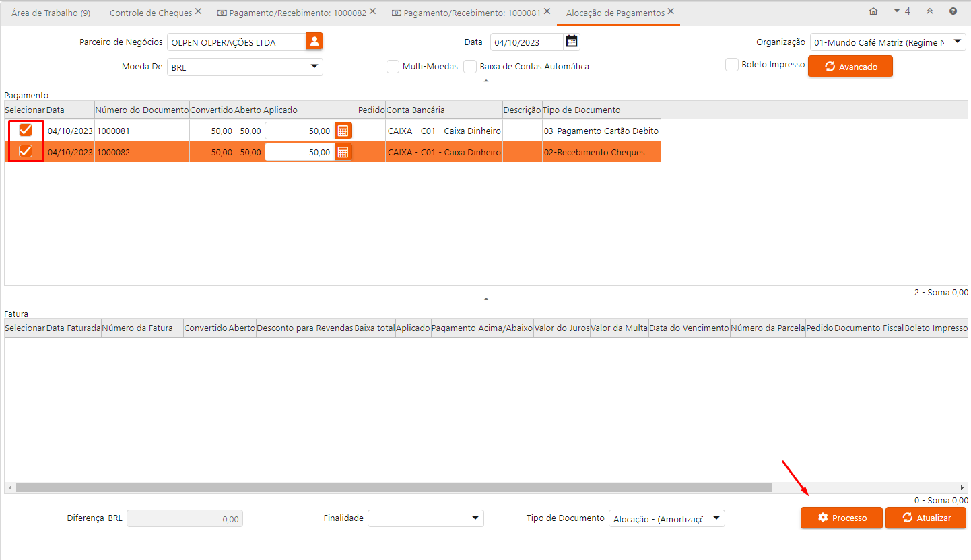Open the Organização dropdown
This screenshot has width=971, height=560.
point(957,42)
